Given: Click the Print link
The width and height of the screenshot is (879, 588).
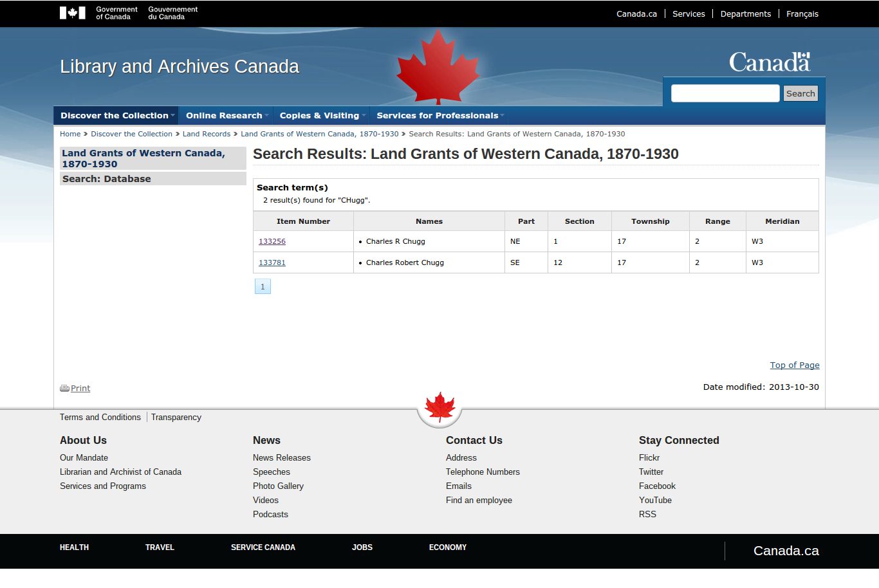Looking at the screenshot, I should pyautogui.click(x=80, y=388).
